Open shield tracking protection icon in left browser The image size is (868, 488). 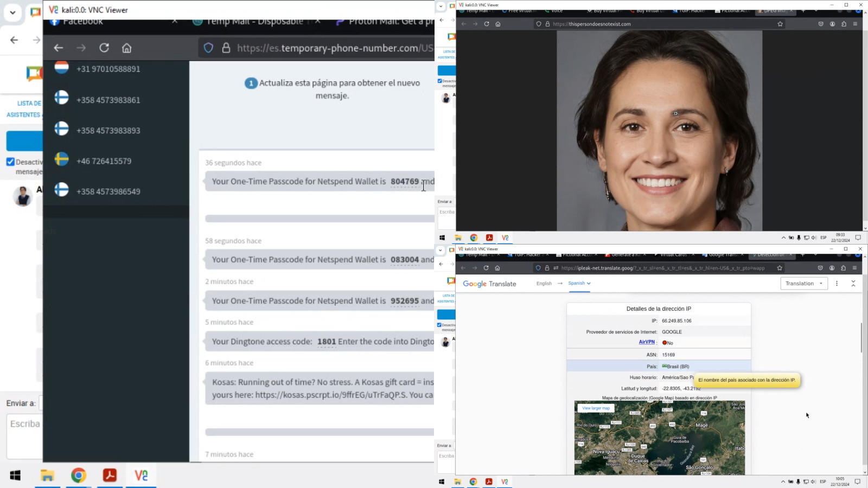[208, 48]
